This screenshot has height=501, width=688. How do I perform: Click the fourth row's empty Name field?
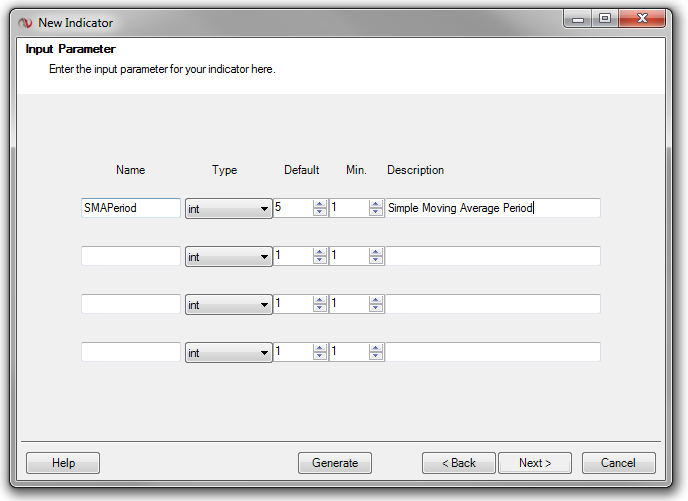tap(131, 352)
